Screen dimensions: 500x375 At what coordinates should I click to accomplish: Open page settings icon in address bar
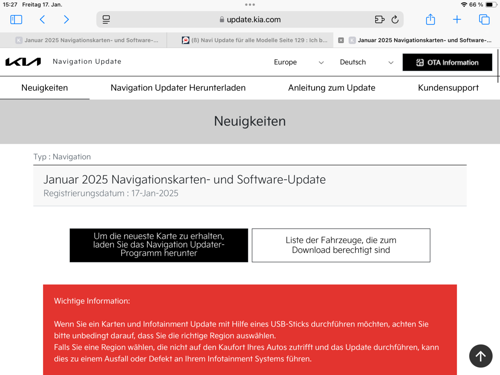106,20
